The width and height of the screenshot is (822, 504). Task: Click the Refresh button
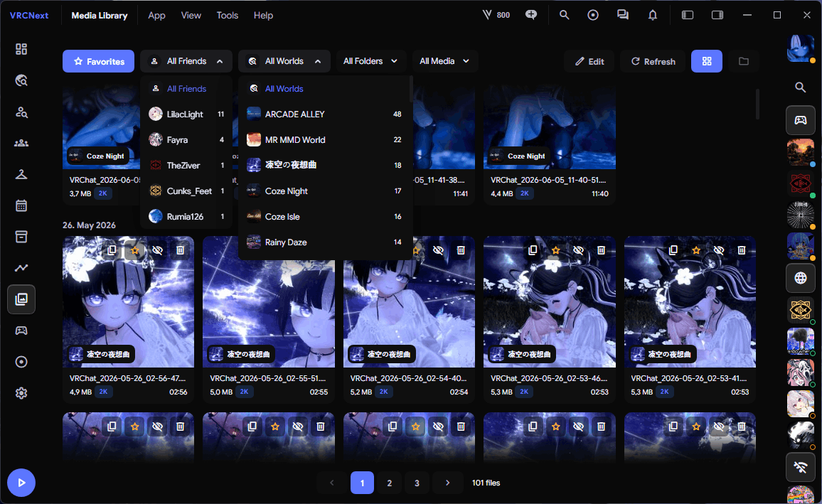coord(653,61)
